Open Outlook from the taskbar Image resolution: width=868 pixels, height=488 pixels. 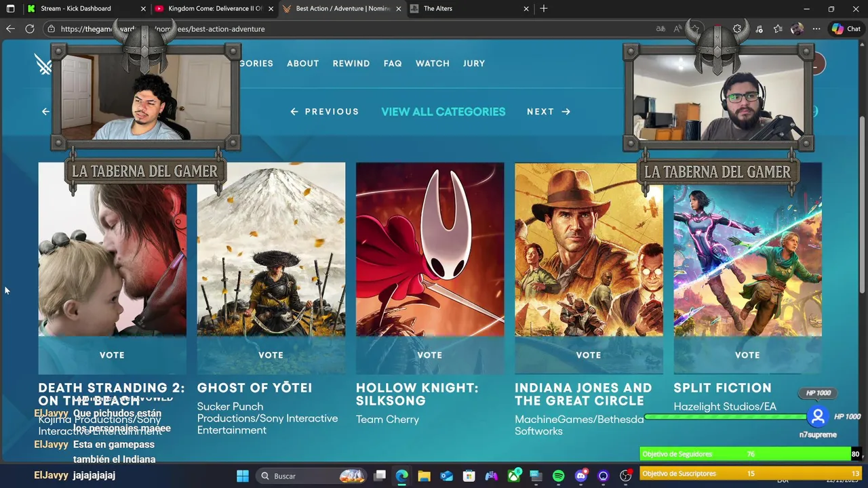[x=447, y=476]
